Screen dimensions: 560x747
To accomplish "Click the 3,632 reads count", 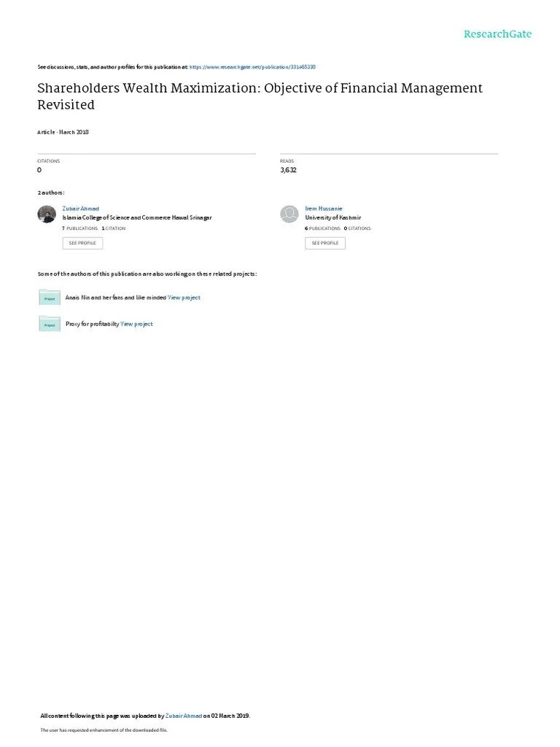I will point(288,170).
